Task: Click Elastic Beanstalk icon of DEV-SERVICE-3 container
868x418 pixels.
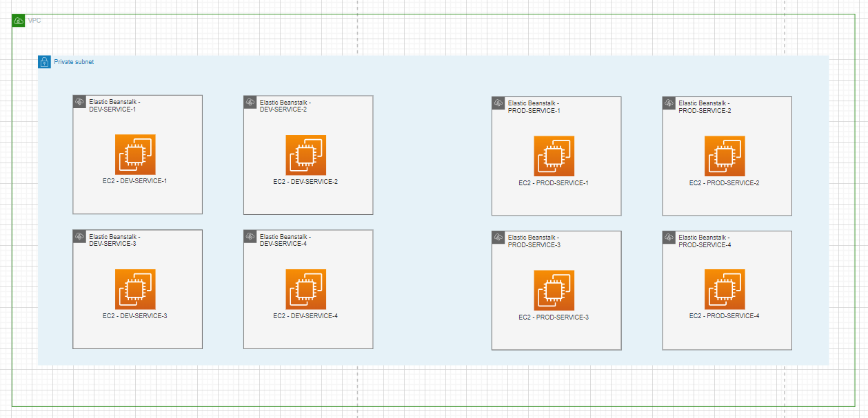Action: (79, 236)
